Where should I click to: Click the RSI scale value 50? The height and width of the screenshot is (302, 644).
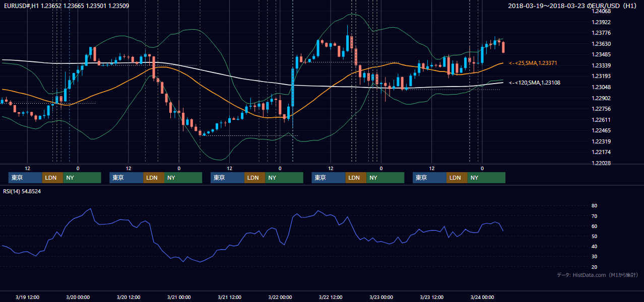point(595,237)
